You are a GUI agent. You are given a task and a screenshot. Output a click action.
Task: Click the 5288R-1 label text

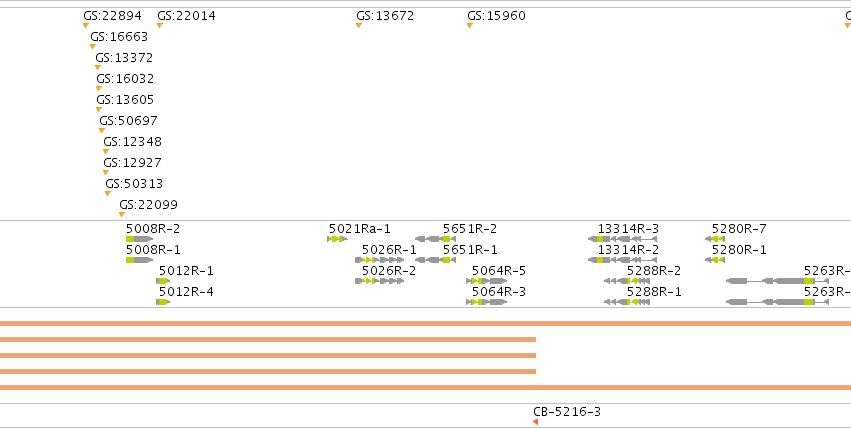654,292
